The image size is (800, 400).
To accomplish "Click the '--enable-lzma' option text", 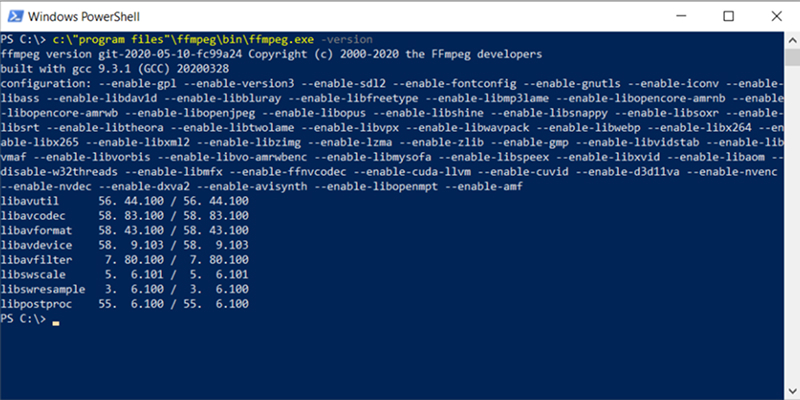I will (351, 143).
